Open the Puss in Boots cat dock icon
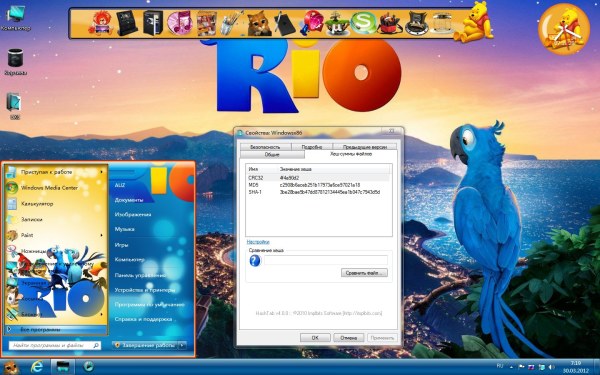 [259, 23]
